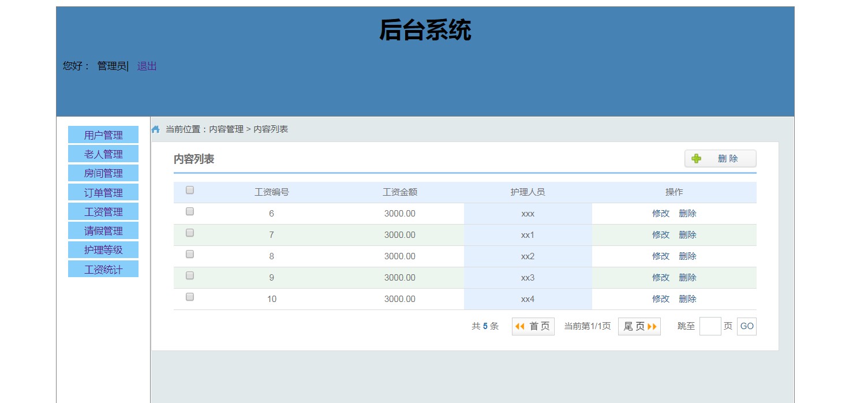The image size is (868, 403).
Task: Click the home icon beside current location
Action: 155,129
